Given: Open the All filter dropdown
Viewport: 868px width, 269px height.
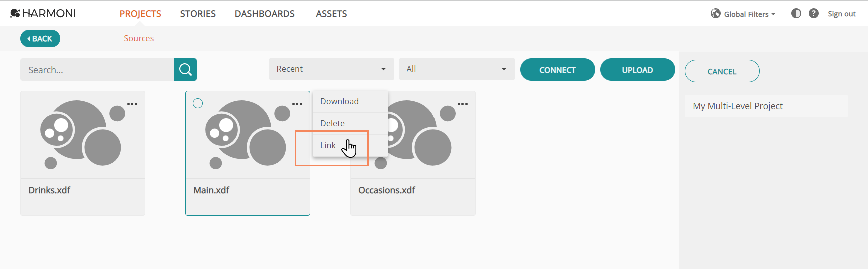Looking at the screenshot, I should 457,69.
